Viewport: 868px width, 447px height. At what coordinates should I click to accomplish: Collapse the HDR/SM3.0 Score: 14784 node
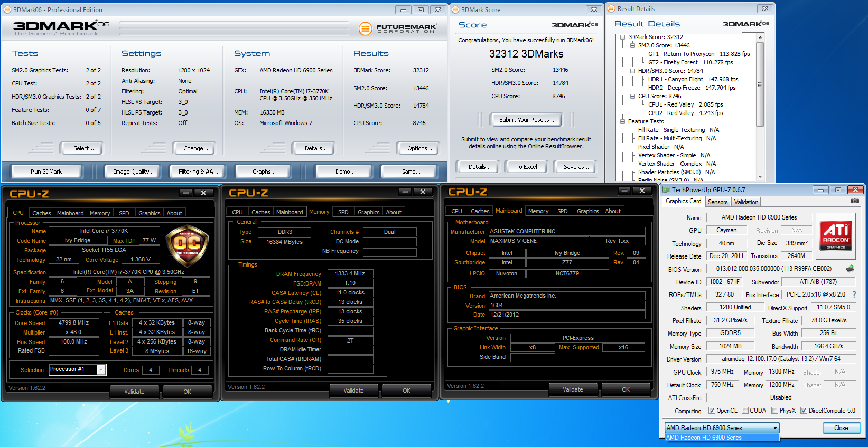tap(633, 71)
